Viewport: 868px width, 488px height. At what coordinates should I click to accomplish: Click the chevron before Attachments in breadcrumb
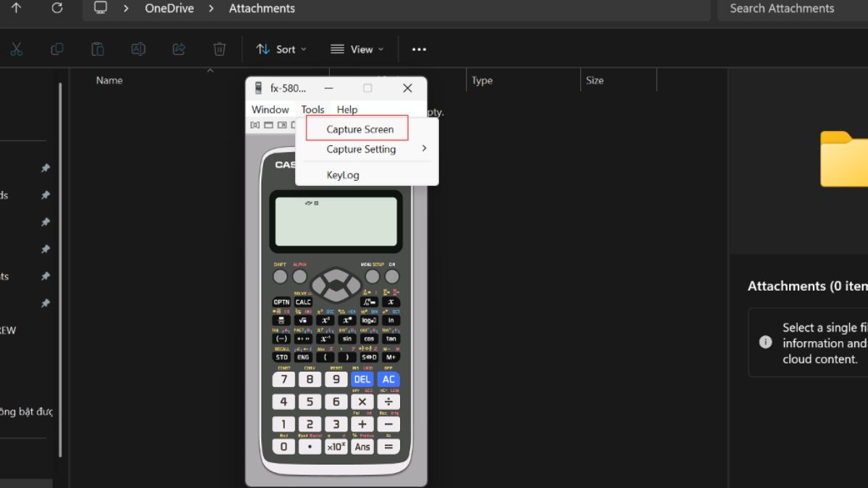tap(212, 9)
